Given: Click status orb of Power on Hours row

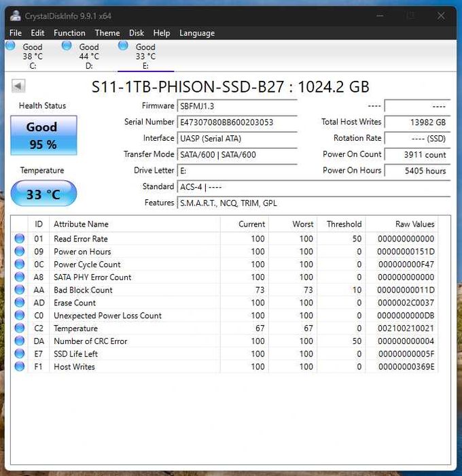Looking at the screenshot, I should (x=20, y=252).
